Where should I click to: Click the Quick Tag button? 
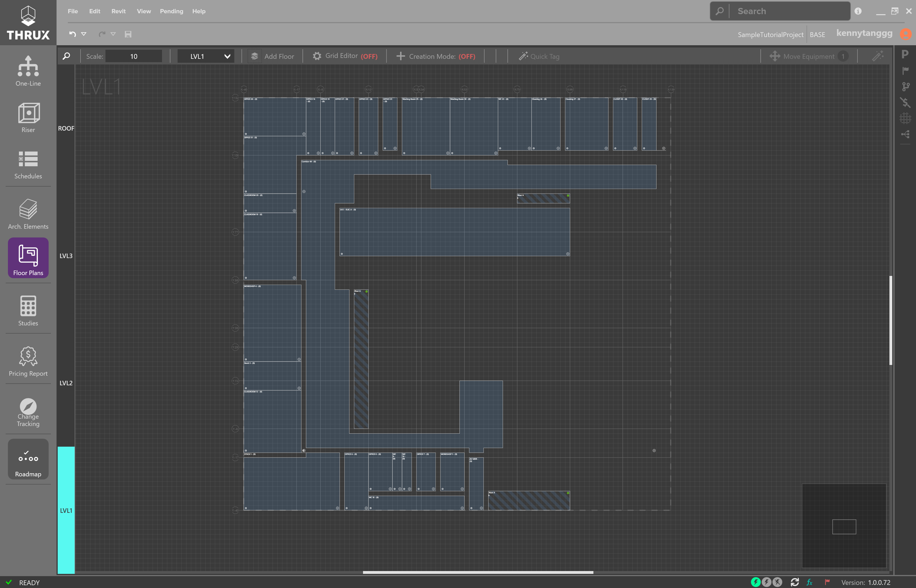[x=539, y=56]
